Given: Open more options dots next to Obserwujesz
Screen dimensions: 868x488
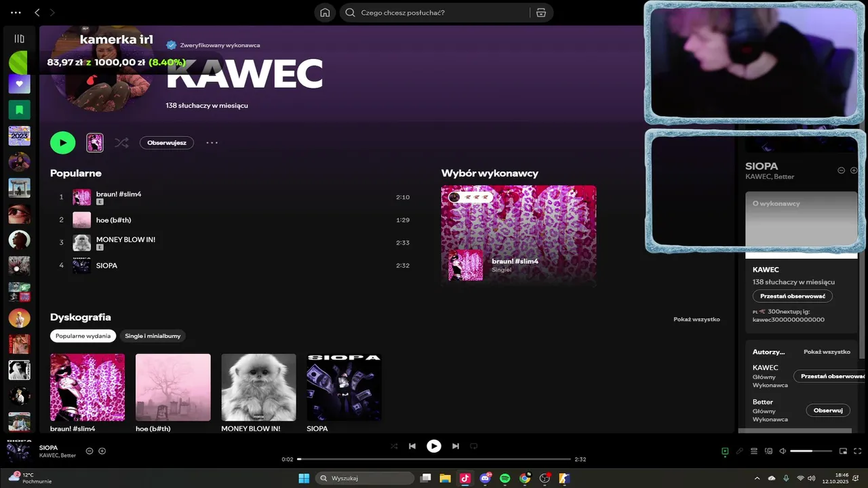Looking at the screenshot, I should pos(212,142).
